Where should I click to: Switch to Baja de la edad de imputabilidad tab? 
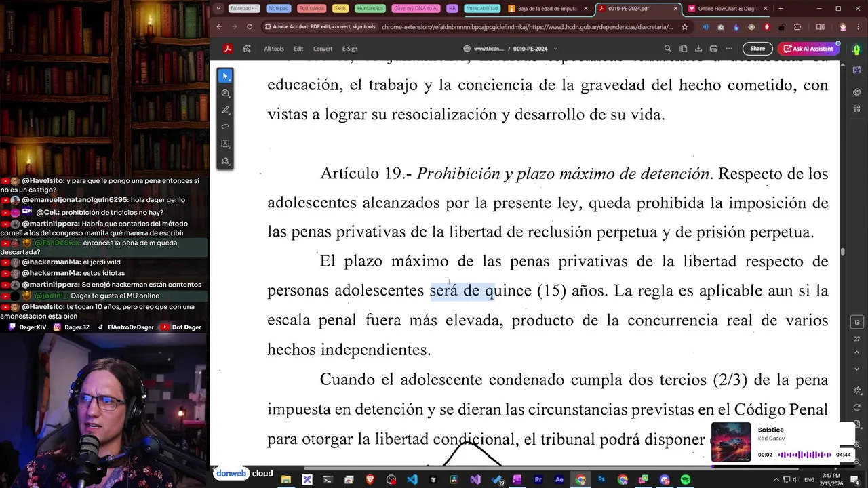point(547,9)
